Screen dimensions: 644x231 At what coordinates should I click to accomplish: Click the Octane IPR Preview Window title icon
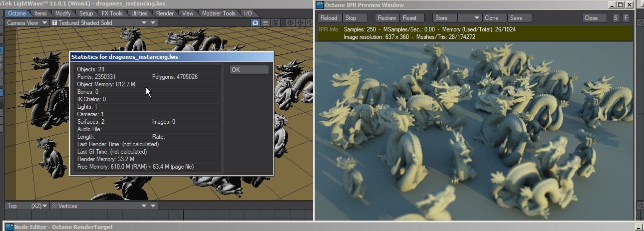click(x=320, y=5)
